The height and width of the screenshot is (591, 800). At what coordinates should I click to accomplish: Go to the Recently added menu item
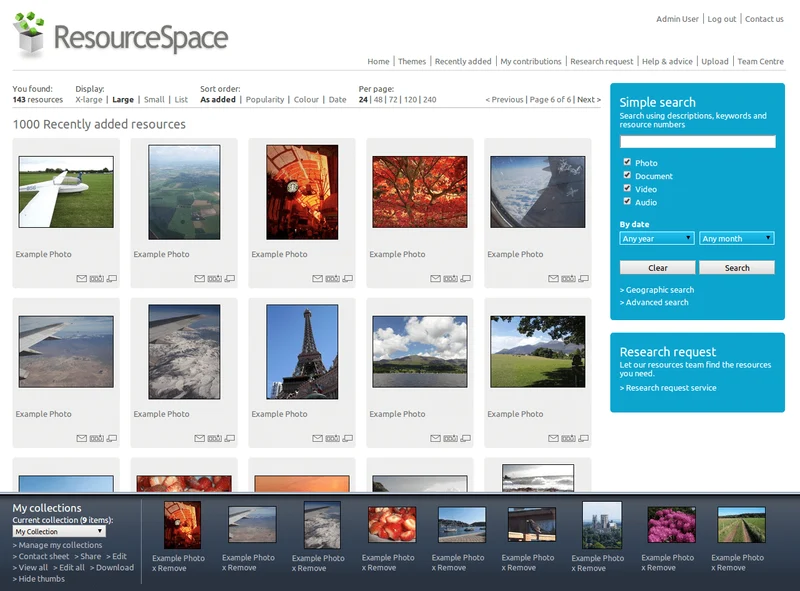tap(465, 61)
